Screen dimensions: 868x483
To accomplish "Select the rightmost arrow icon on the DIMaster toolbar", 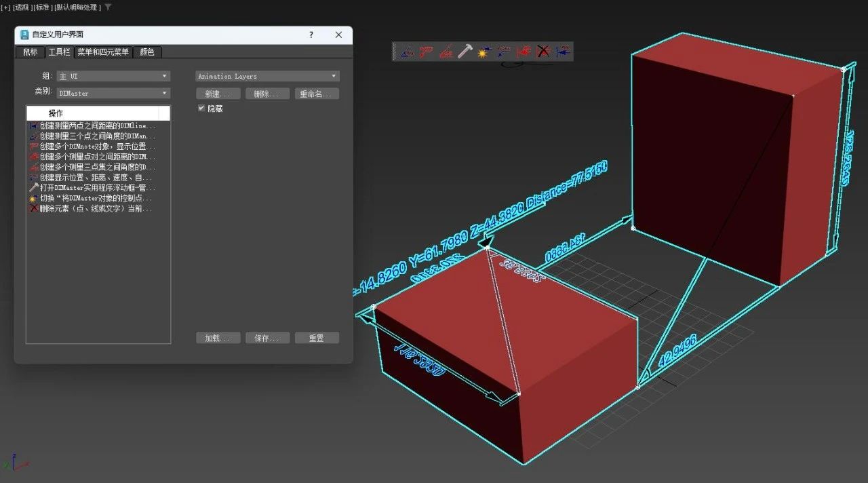I will tap(563, 52).
